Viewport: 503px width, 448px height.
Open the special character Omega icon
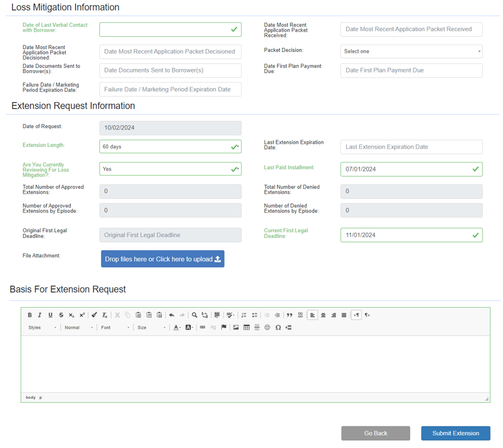tap(278, 328)
